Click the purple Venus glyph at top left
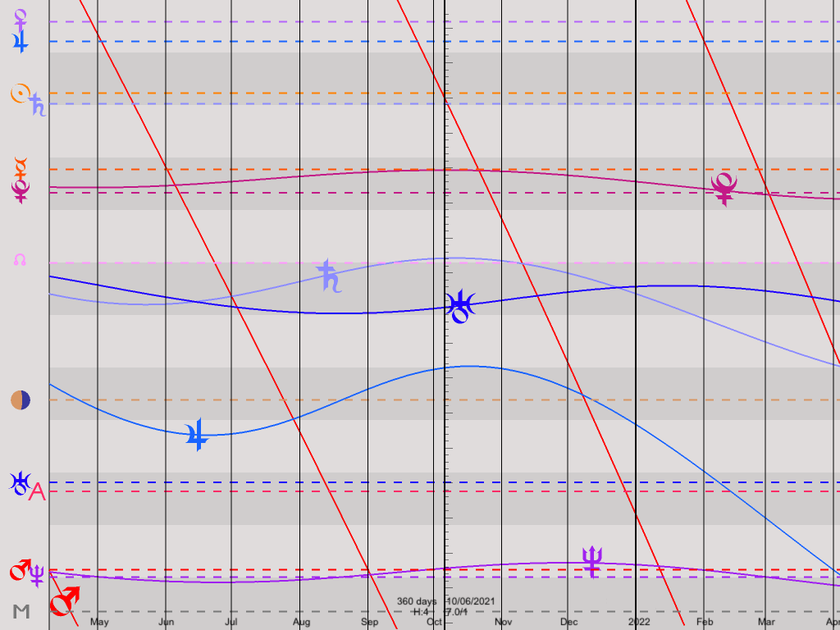This screenshot has height=630, width=840. [21, 16]
